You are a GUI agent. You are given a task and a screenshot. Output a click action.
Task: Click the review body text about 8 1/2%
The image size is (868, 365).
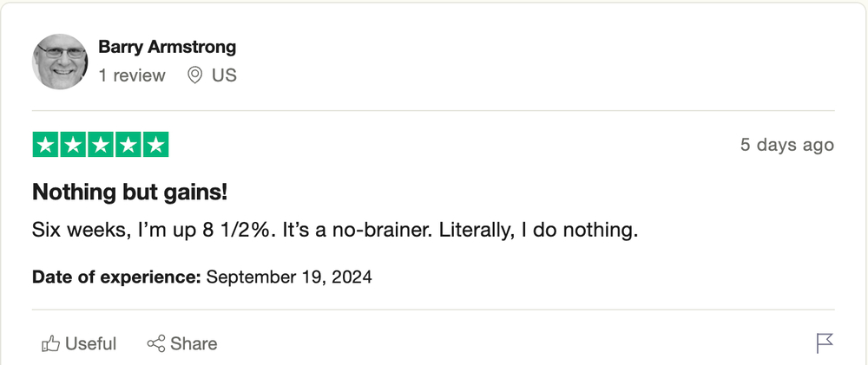point(335,230)
